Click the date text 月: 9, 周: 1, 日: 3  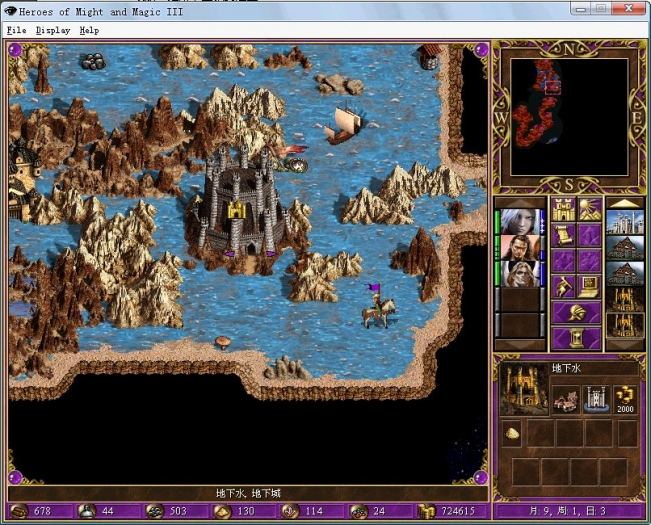point(568,511)
